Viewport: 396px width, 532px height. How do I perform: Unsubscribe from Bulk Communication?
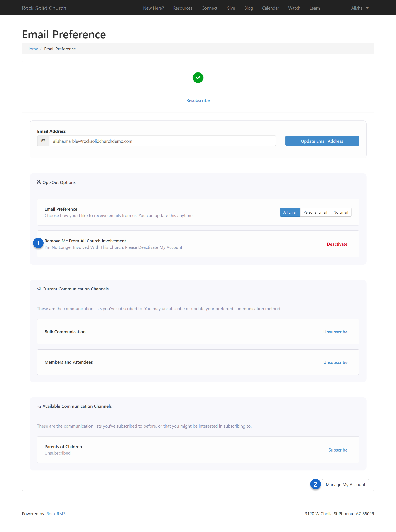335,332
